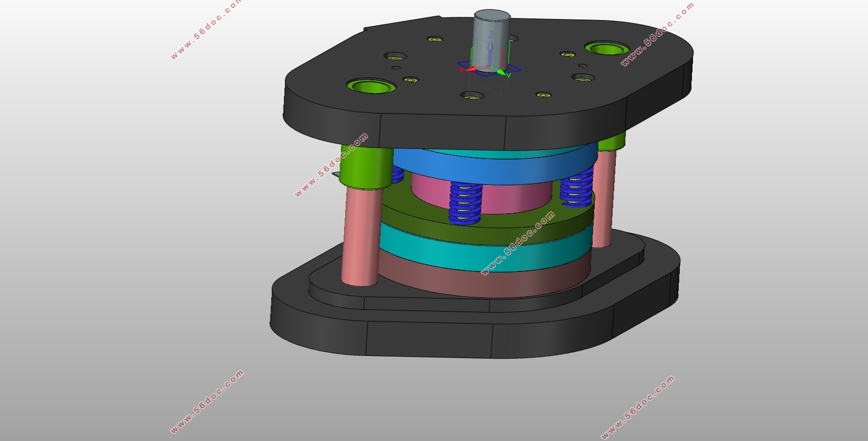Select the center blue coil spring

pos(466,203)
